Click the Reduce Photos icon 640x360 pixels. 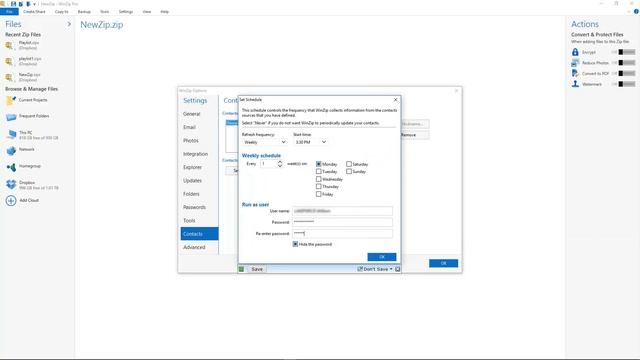click(575, 63)
